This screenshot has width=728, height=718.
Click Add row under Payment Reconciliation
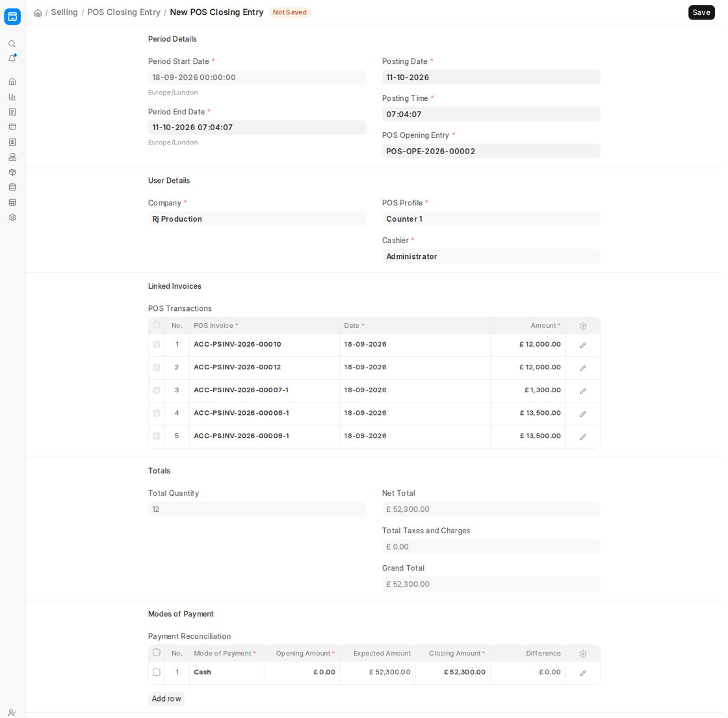click(x=166, y=698)
